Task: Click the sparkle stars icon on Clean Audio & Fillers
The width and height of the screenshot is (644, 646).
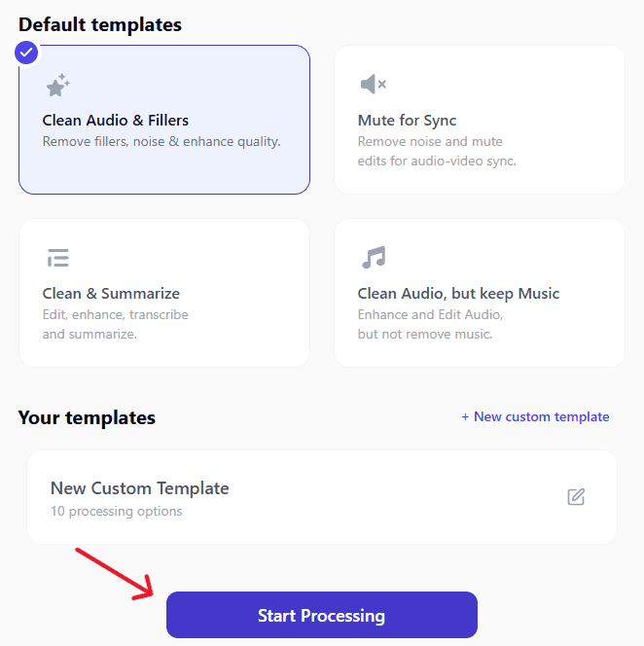Action: (57, 86)
